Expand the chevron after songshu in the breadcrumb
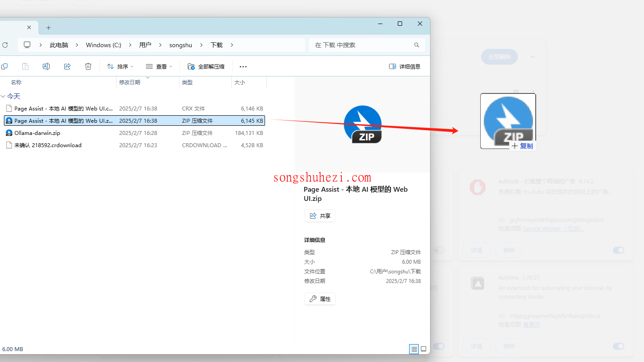Viewport: 644px width, 362px height. pyautogui.click(x=201, y=45)
